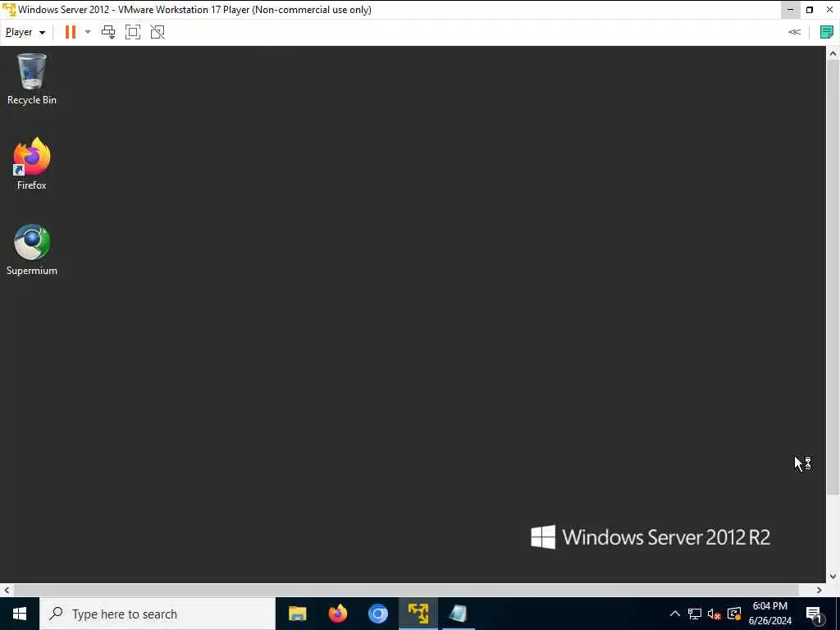This screenshot has width=840, height=630.
Task: Open the notification center icon
Action: pos(815,614)
